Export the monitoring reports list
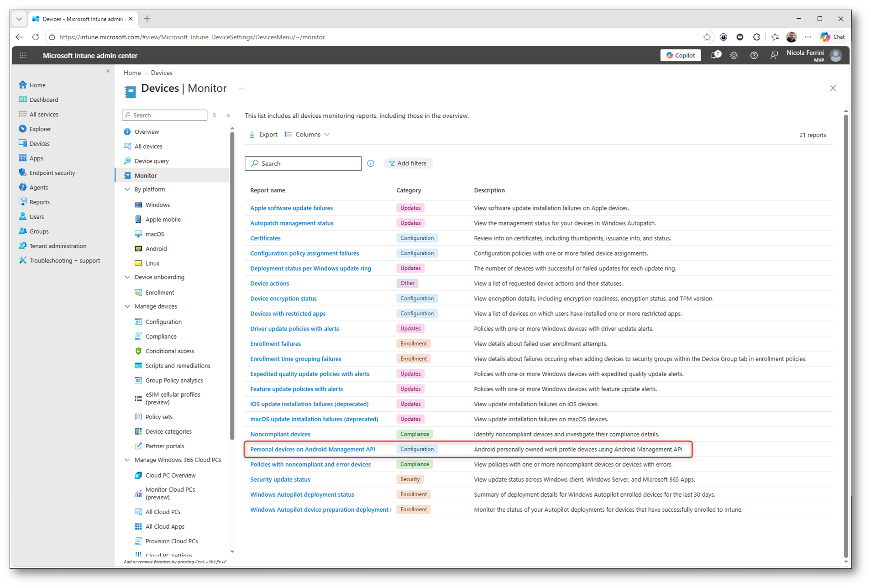 point(263,135)
